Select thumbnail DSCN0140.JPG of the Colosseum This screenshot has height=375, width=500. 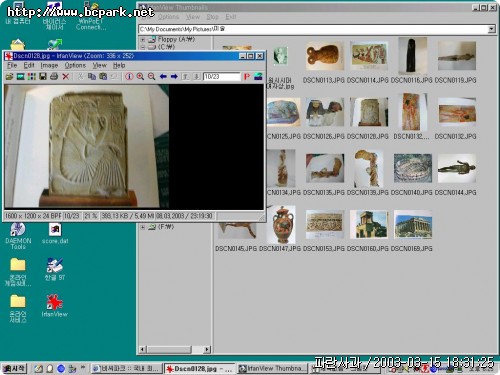[413, 168]
